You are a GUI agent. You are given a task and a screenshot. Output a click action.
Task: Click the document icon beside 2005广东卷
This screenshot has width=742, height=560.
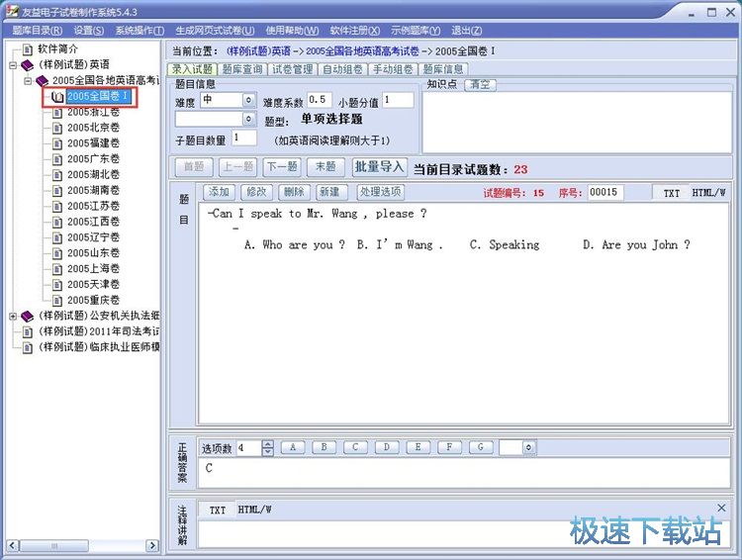[x=57, y=159]
